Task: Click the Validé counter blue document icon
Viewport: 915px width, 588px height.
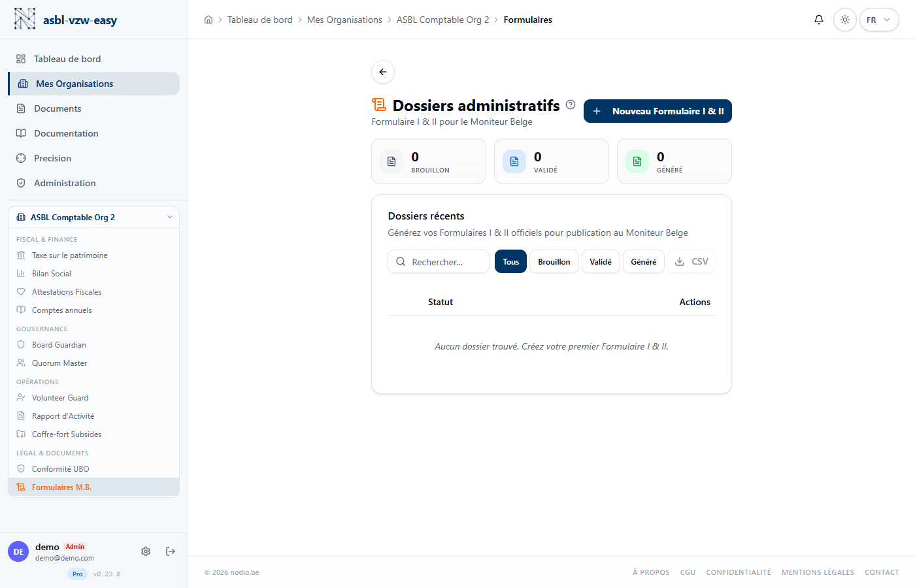Action: 514,161
